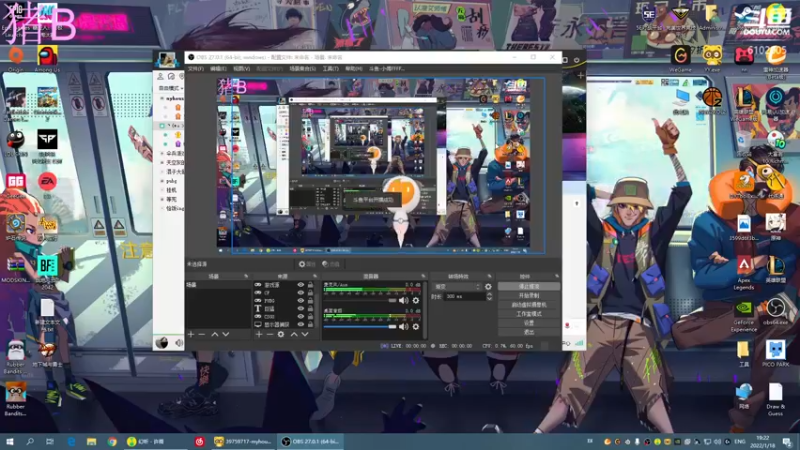
Task: Add a new scene with the plus icon
Action: [x=191, y=334]
